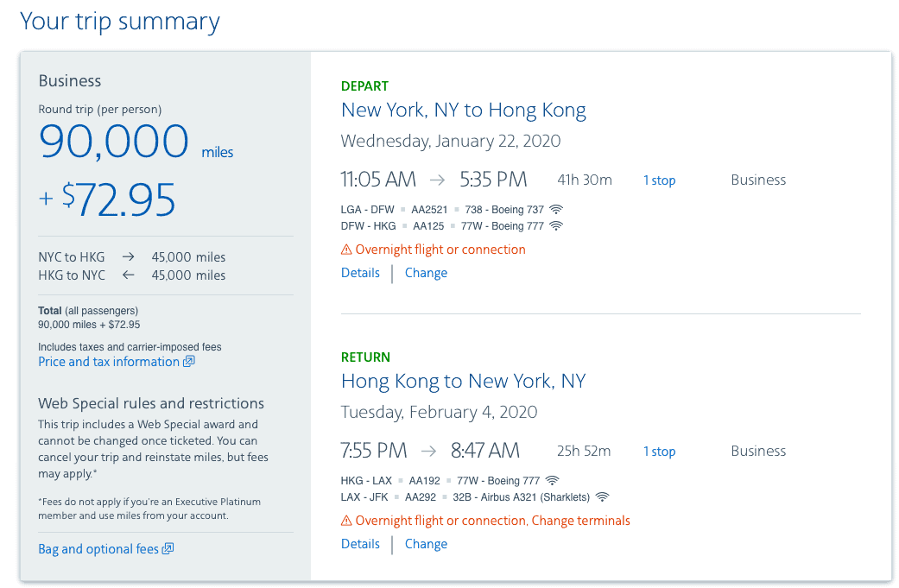Click the external link icon beside Bag and optional fees

click(x=168, y=548)
